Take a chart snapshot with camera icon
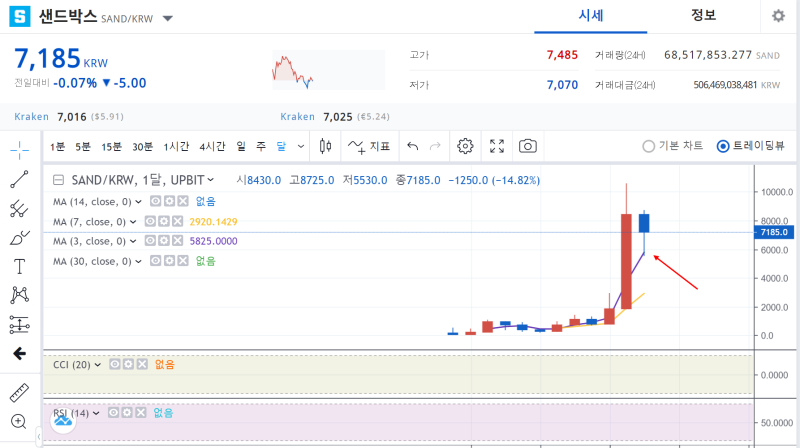 528,146
